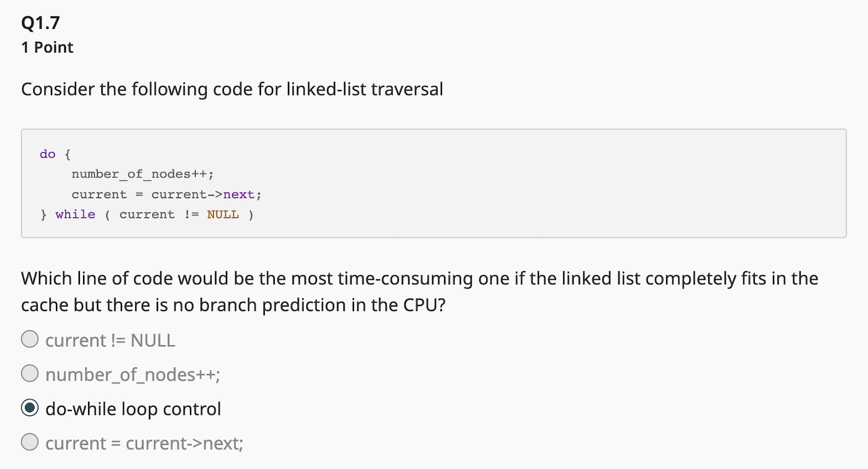Screen dimensions: 868x469
Task: Click the purple "while" keyword in code
Action: click(x=75, y=215)
